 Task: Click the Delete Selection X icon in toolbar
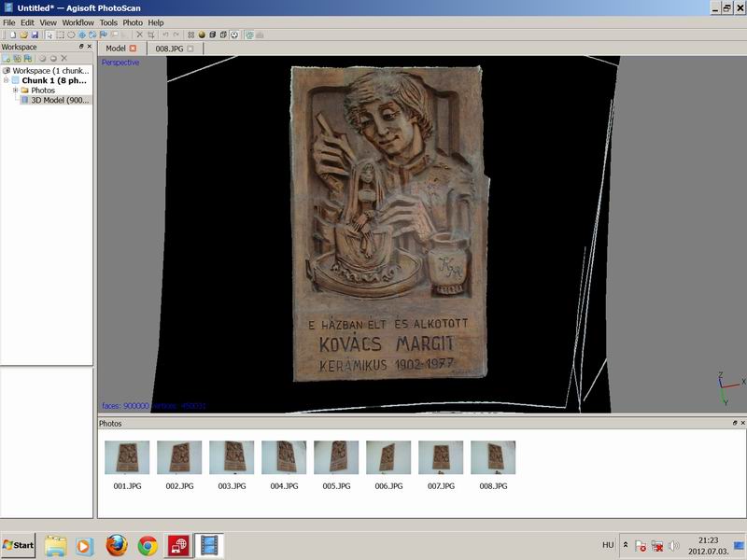[139, 35]
